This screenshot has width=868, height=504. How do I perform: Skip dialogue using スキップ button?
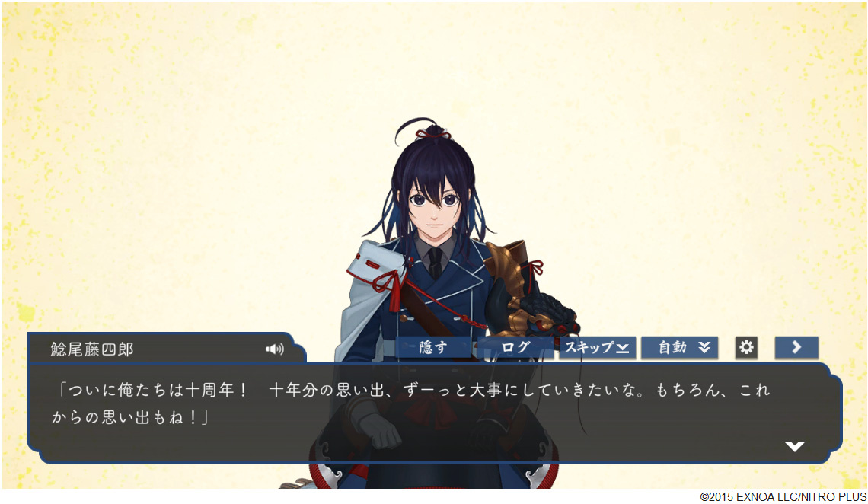(597, 347)
